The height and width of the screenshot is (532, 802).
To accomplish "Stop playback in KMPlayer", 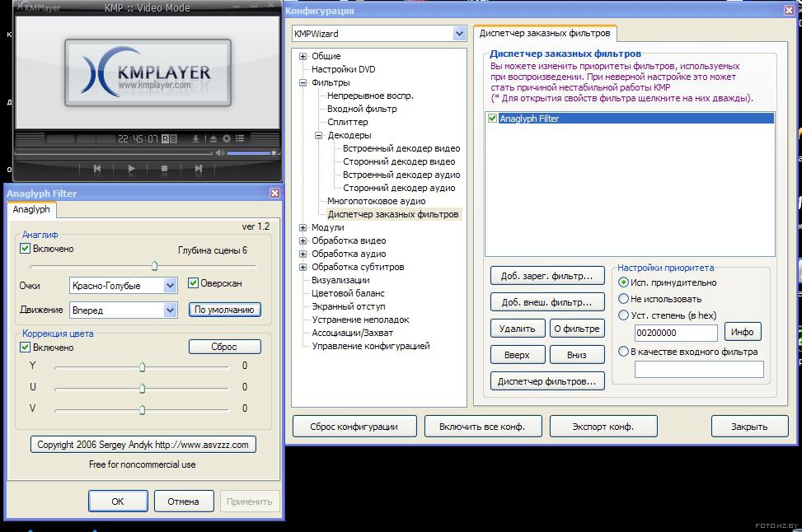I will click(164, 168).
